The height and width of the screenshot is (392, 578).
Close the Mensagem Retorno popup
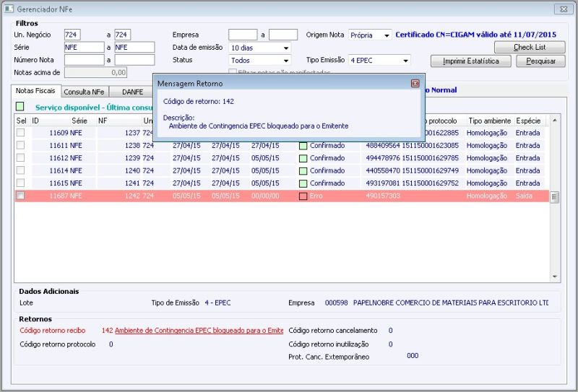pos(415,83)
